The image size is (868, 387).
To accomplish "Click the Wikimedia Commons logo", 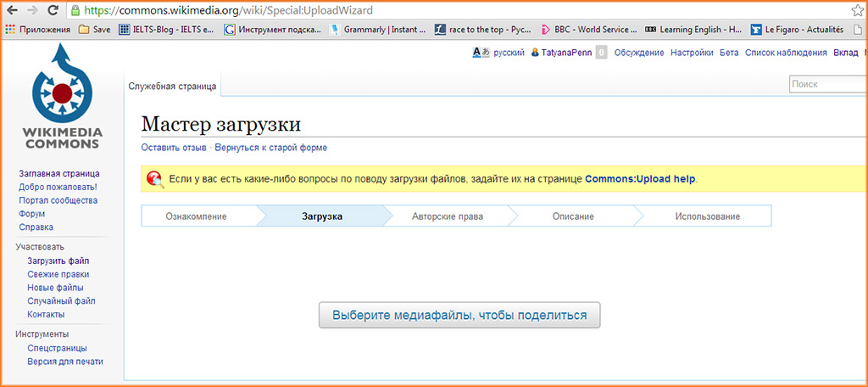I will [62, 95].
